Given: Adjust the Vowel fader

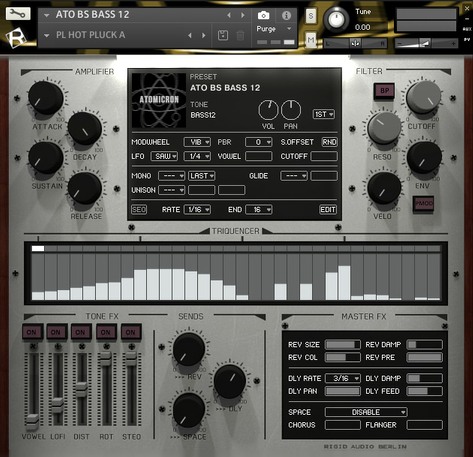Looking at the screenshot, I should pyautogui.click(x=33, y=422).
